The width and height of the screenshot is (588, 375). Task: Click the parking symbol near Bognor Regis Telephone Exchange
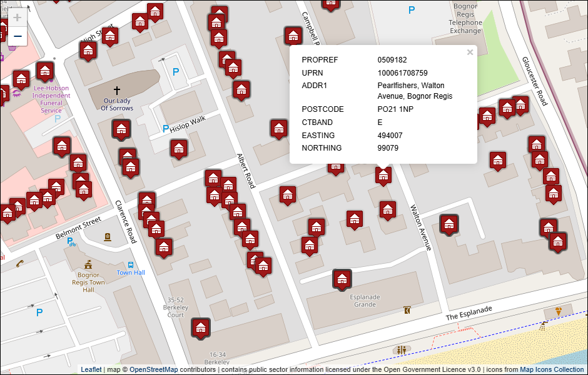click(411, 10)
